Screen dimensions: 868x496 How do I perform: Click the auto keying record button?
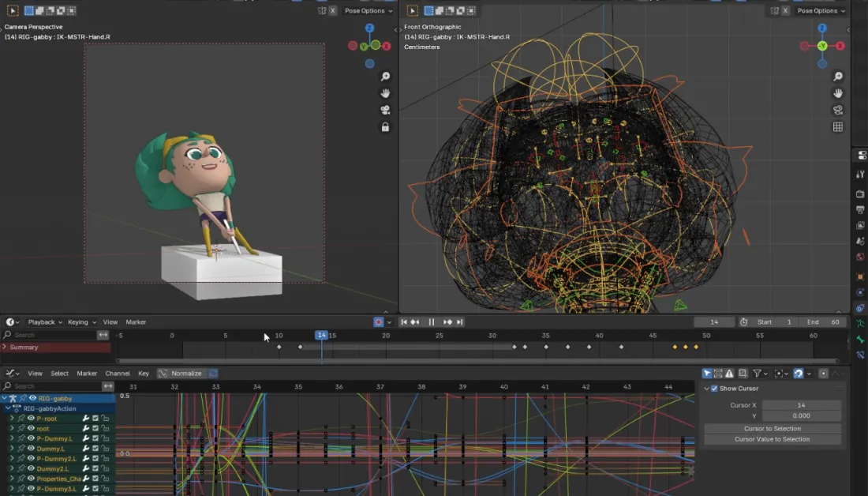click(379, 322)
